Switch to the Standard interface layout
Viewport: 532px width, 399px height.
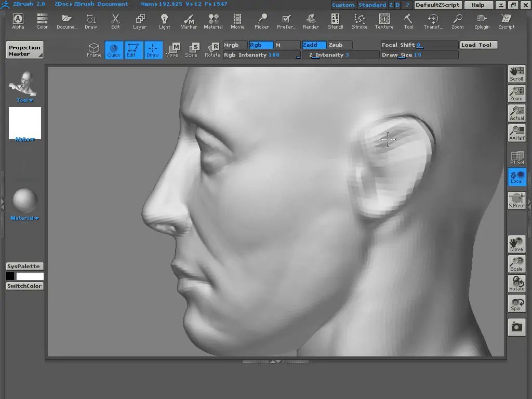tap(372, 5)
